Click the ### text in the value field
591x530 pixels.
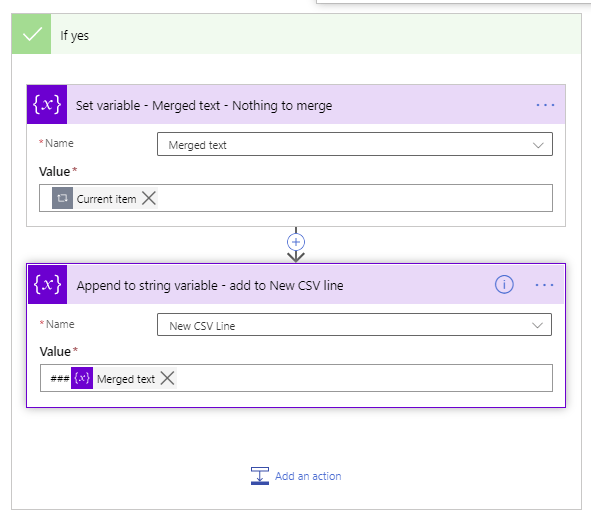[60, 378]
